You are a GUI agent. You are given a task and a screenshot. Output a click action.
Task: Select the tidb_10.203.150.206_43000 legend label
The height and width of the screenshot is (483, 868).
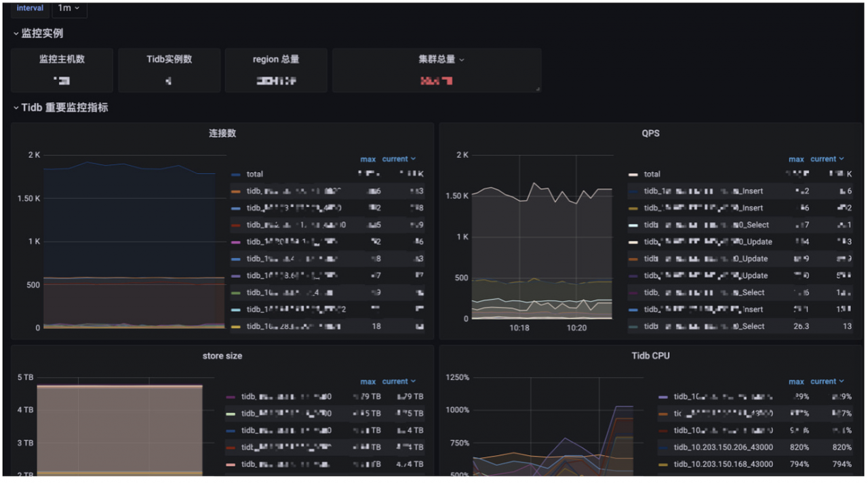click(723, 447)
